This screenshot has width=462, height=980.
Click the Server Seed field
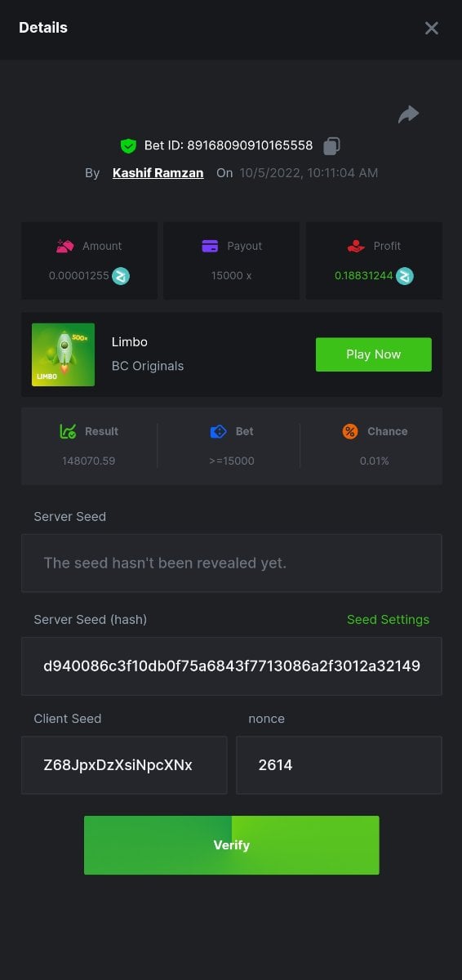coord(231,563)
